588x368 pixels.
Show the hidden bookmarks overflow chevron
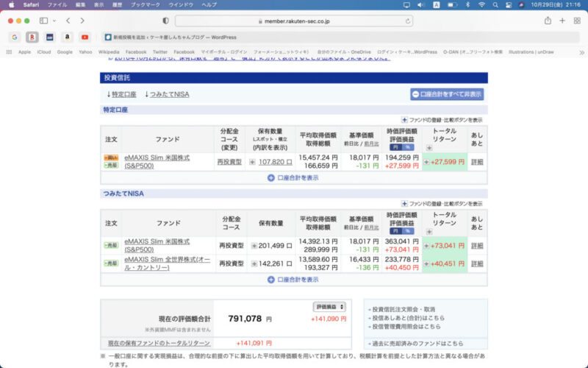[581, 52]
